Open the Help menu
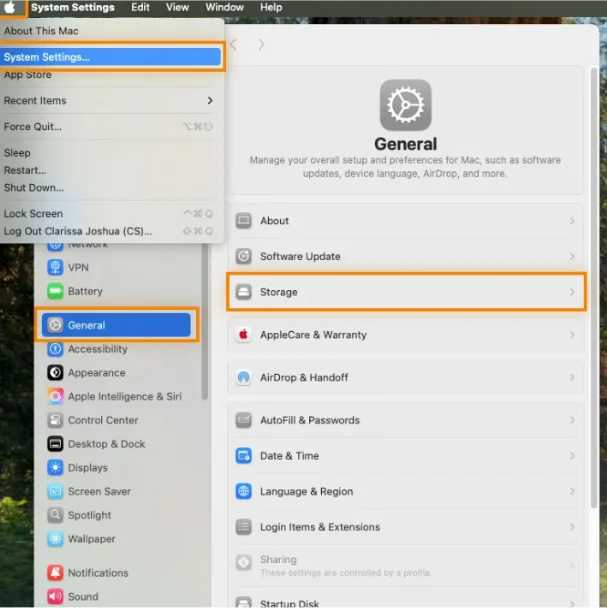The height and width of the screenshot is (608, 607). (x=271, y=7)
